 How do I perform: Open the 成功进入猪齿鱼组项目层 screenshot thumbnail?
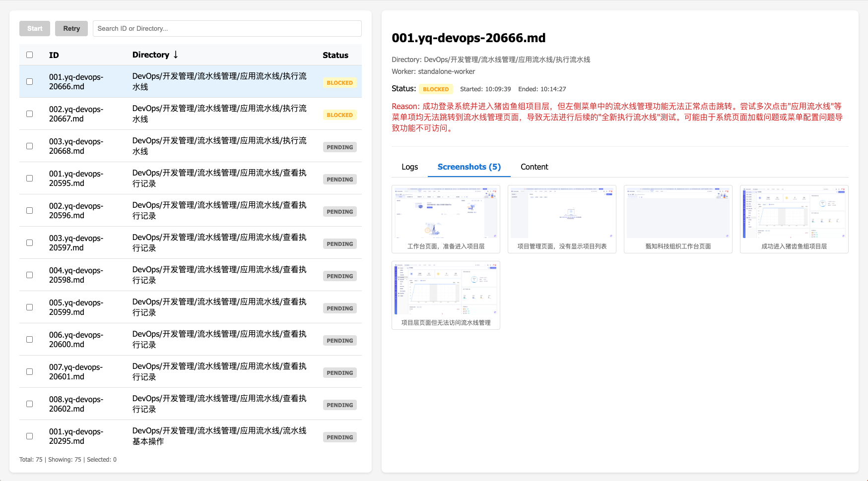[794, 213]
